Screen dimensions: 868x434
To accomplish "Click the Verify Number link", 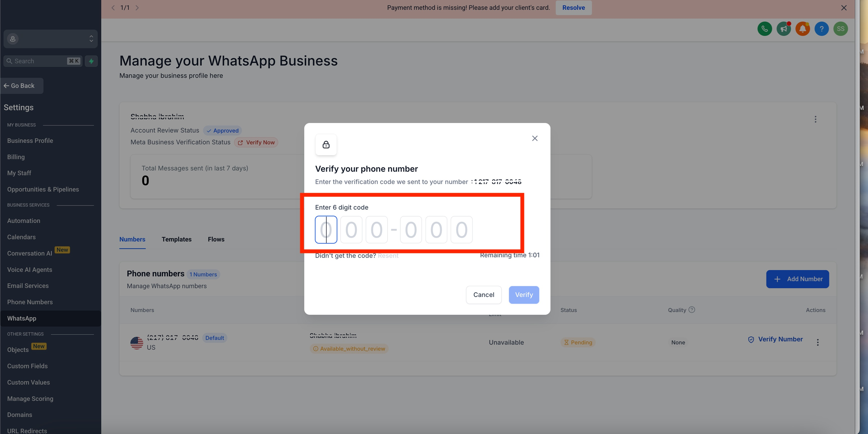I will pos(780,339).
